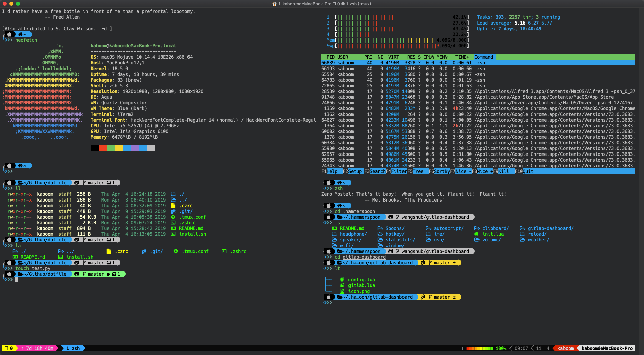
Task: Click the Lua icon next to config.lua
Action: (342, 280)
